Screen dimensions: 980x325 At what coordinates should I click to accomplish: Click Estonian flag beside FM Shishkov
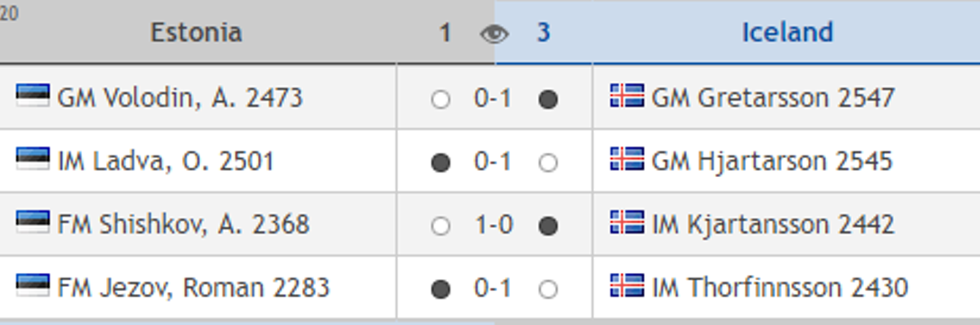[x=32, y=221]
